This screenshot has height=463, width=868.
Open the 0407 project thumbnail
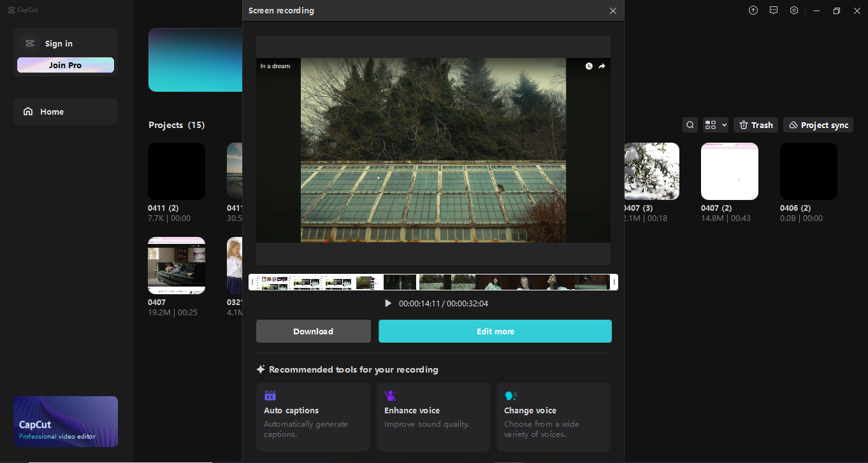[176, 266]
